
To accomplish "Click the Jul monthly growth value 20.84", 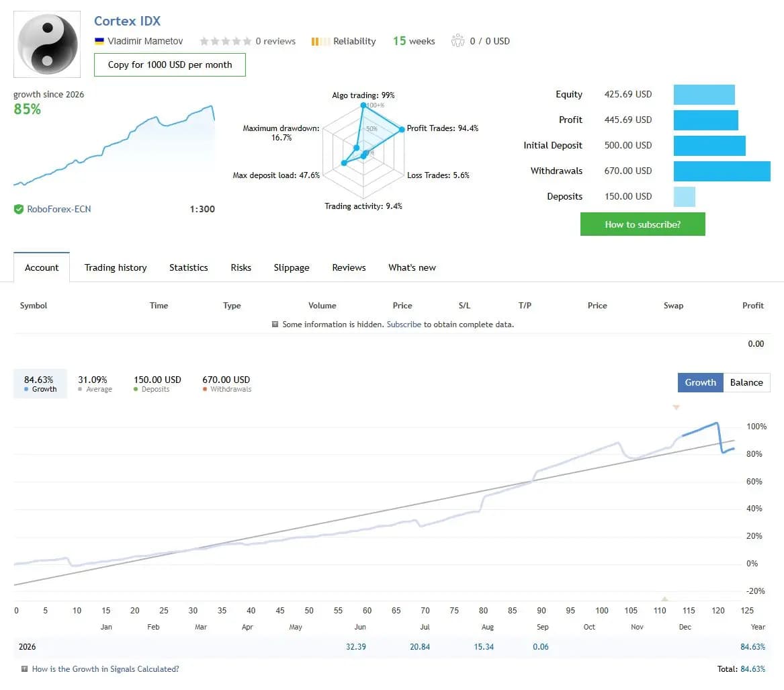I will [419, 647].
